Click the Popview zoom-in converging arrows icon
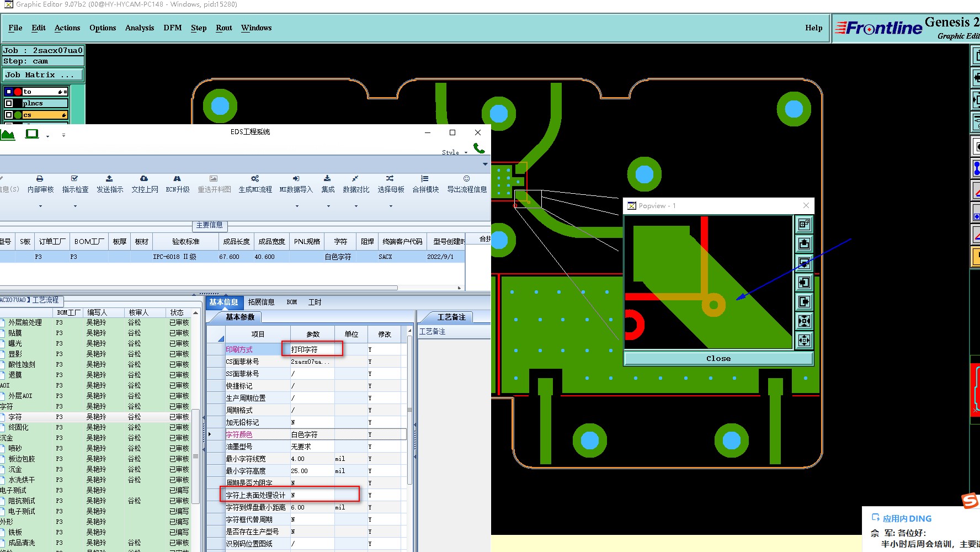 pyautogui.click(x=804, y=321)
